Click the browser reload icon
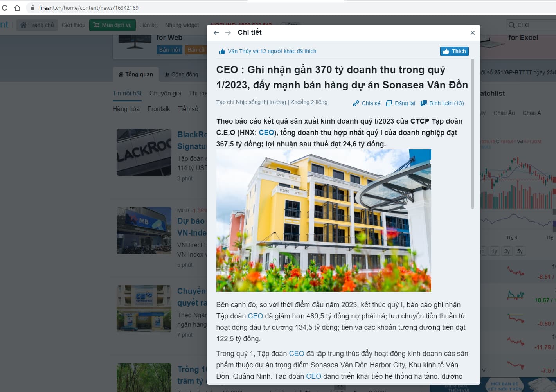 tap(5, 8)
